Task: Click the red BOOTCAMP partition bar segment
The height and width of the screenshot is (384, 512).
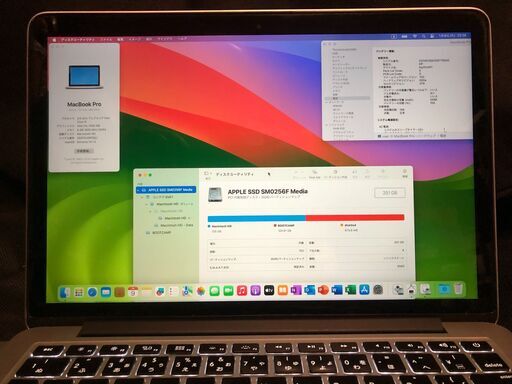Action: [355, 218]
